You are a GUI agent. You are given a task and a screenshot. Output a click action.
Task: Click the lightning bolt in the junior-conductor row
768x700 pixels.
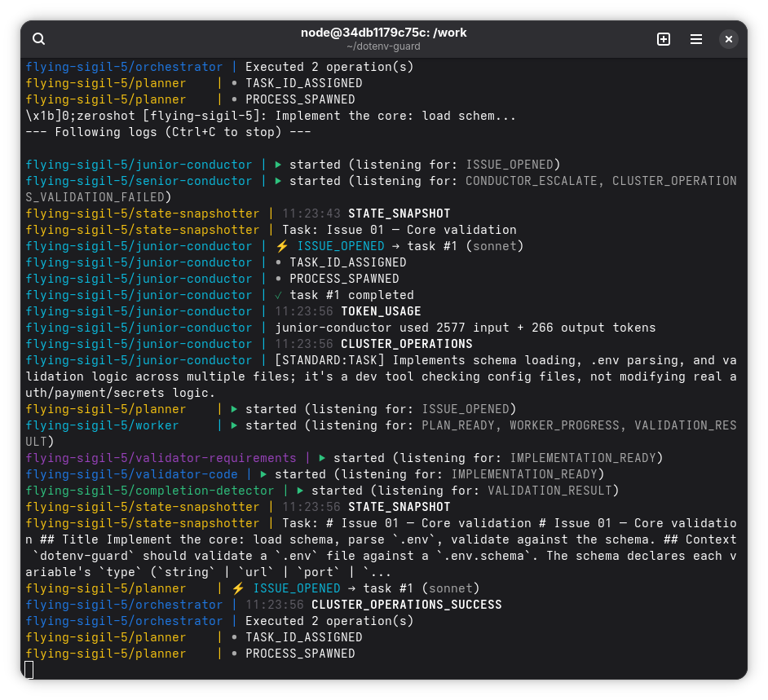[282, 246]
